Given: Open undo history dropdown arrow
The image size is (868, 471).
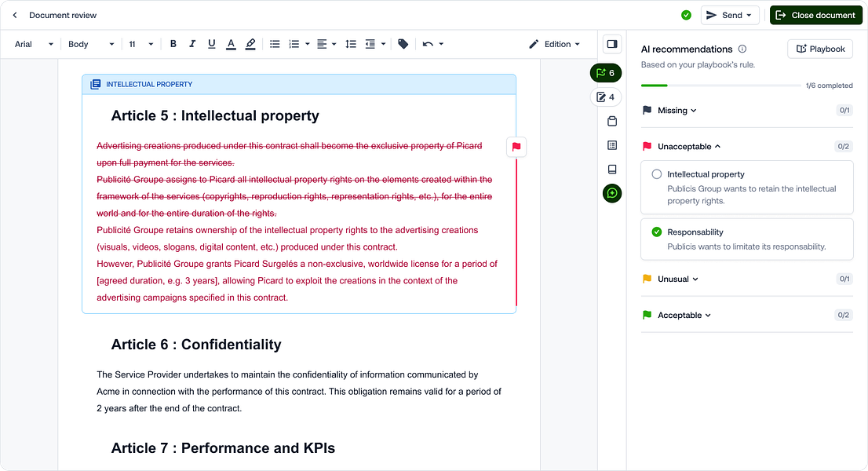Looking at the screenshot, I should point(441,44).
